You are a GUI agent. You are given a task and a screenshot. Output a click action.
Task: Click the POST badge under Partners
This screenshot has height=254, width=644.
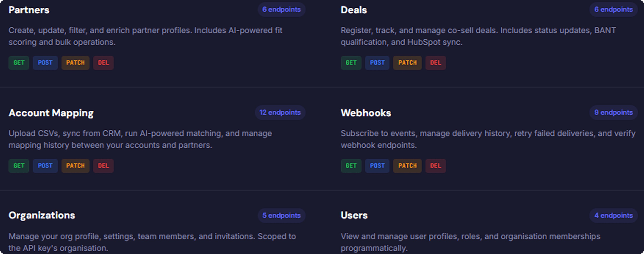[45, 63]
